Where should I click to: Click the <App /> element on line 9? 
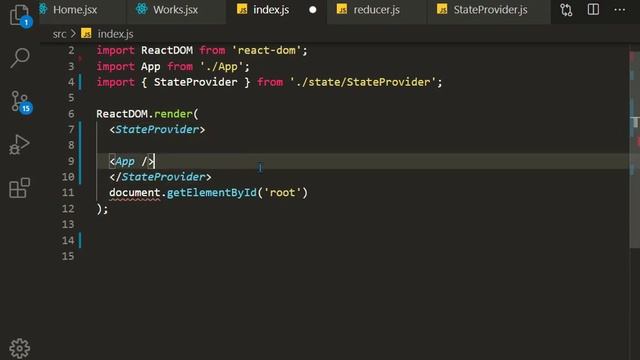click(x=132, y=162)
